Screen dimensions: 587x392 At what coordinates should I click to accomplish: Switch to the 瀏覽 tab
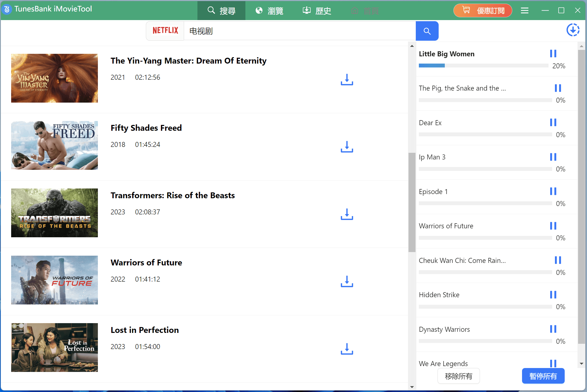coord(269,11)
